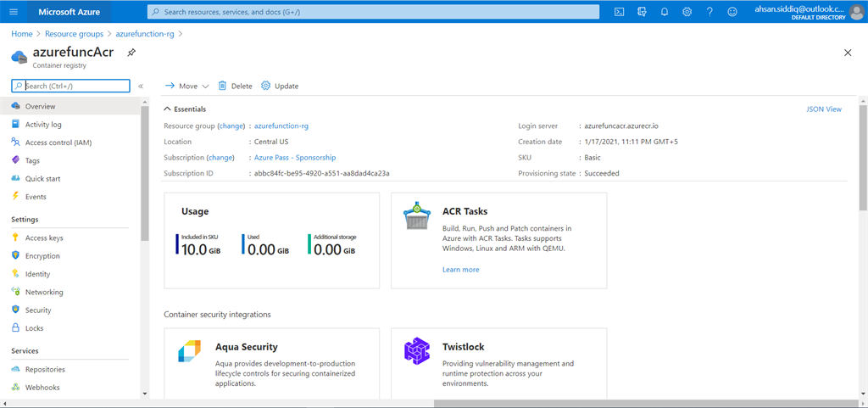Open JSON View link
The image size is (868, 408).
coord(824,109)
